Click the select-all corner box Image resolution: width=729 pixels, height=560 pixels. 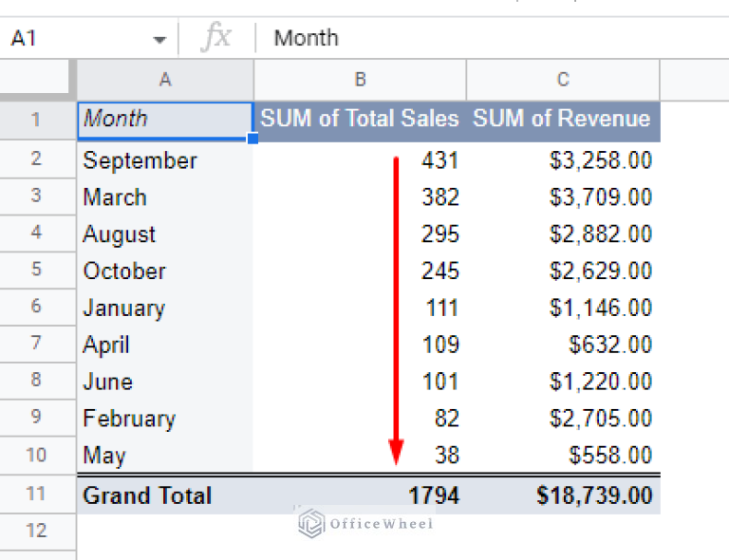pyautogui.click(x=38, y=81)
